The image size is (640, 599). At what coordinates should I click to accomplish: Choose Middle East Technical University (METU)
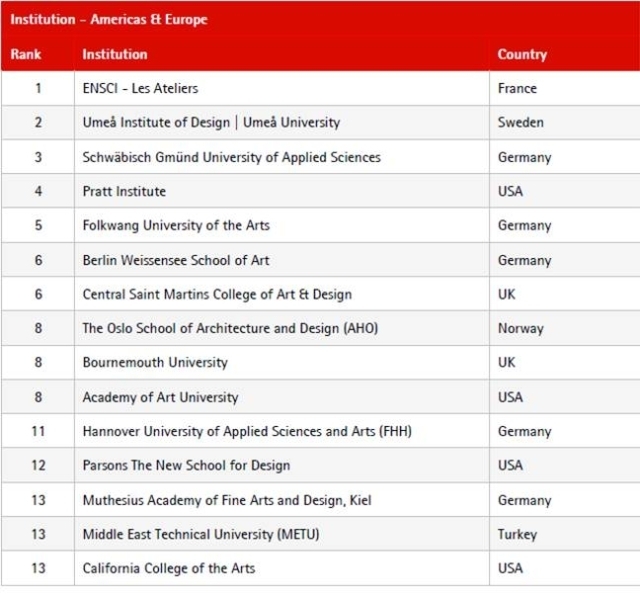click(x=201, y=534)
